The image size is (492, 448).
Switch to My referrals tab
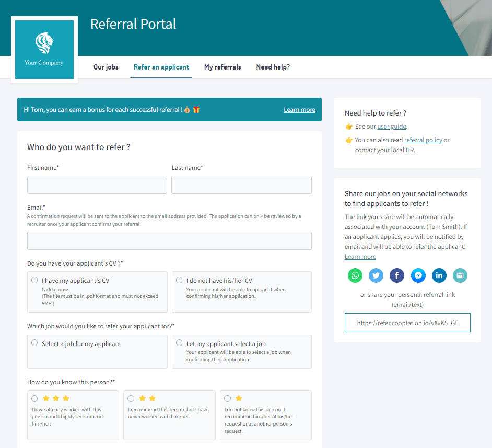tap(222, 67)
